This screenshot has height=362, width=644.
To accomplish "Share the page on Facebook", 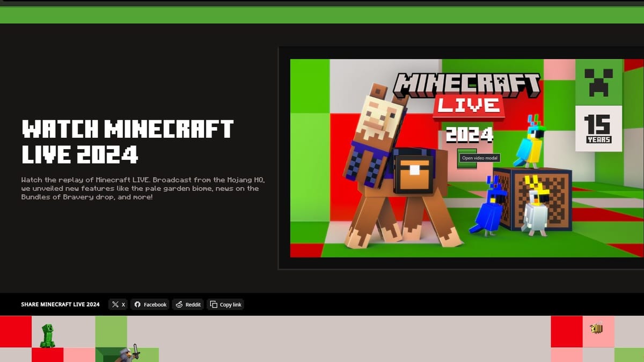I will [x=150, y=304].
